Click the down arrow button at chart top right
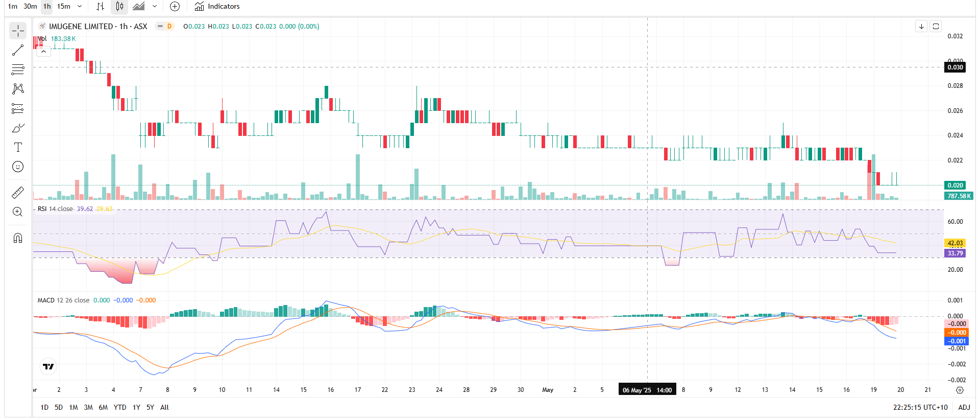The width and height of the screenshot is (980, 420). [x=921, y=26]
